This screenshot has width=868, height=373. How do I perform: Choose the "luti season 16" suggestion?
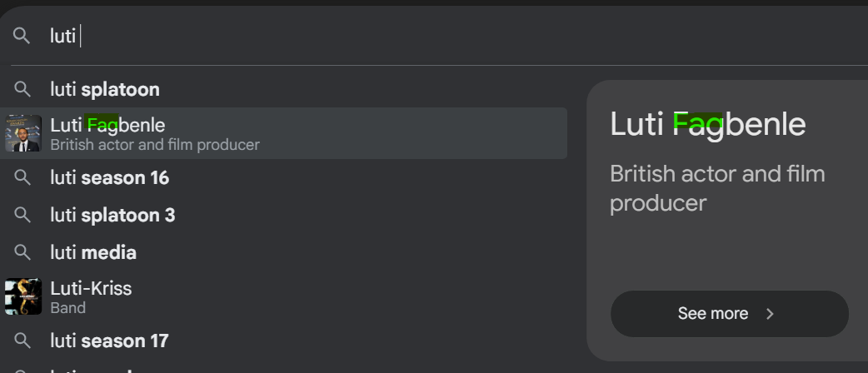click(109, 177)
